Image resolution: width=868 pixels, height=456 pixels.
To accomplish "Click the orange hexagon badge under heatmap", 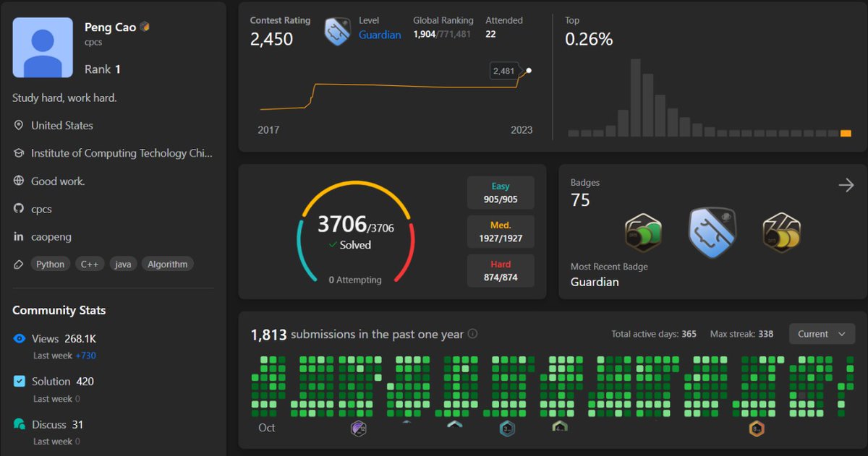I will [757, 429].
